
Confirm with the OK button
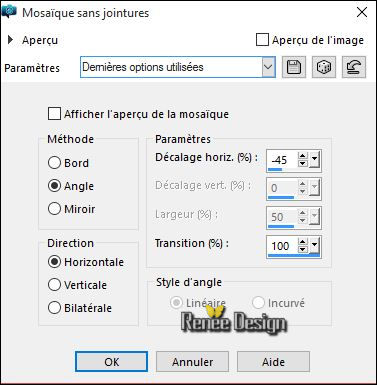(x=112, y=362)
